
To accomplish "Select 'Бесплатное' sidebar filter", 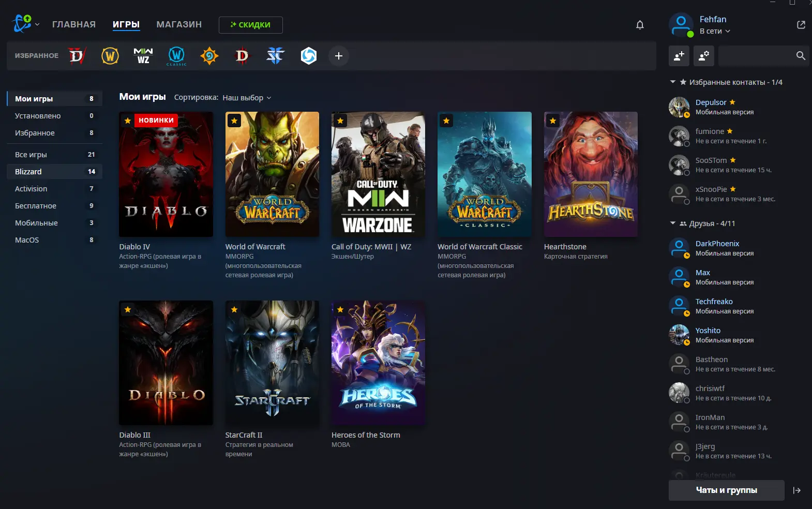I will (x=55, y=206).
